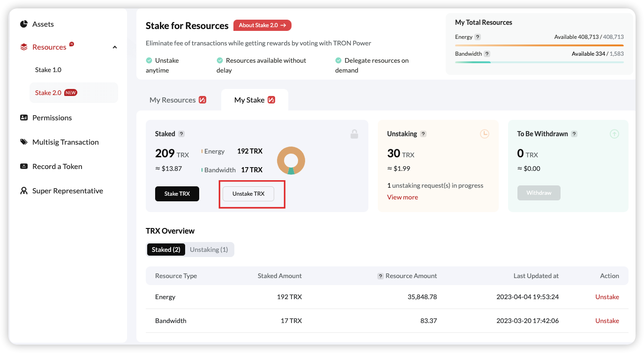Click the Stake TRX button
This screenshot has height=353, width=644.
[177, 194]
